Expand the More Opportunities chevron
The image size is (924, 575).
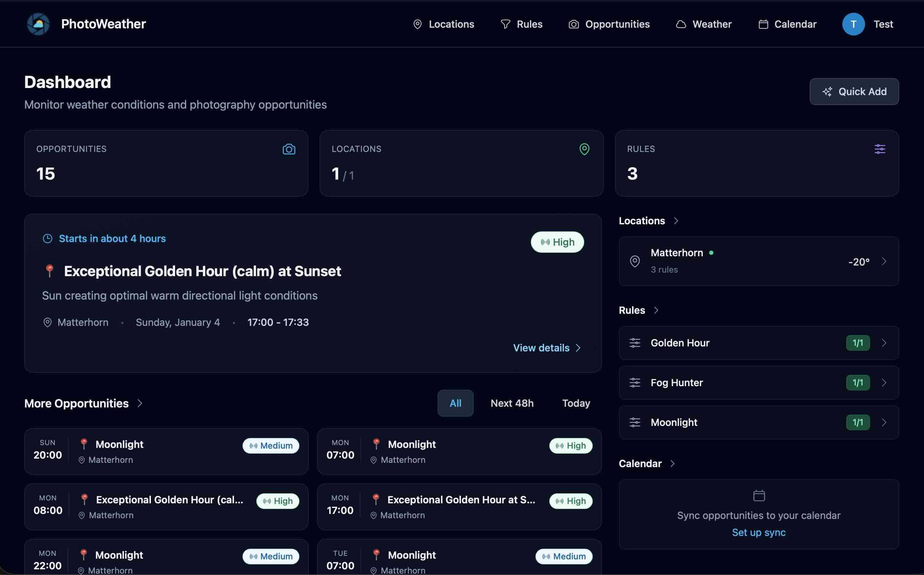(140, 403)
